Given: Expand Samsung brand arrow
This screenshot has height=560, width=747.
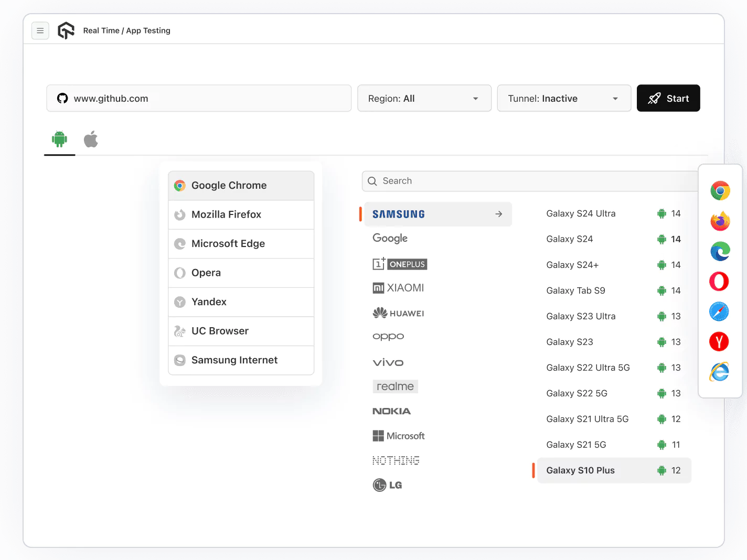Looking at the screenshot, I should point(499,214).
